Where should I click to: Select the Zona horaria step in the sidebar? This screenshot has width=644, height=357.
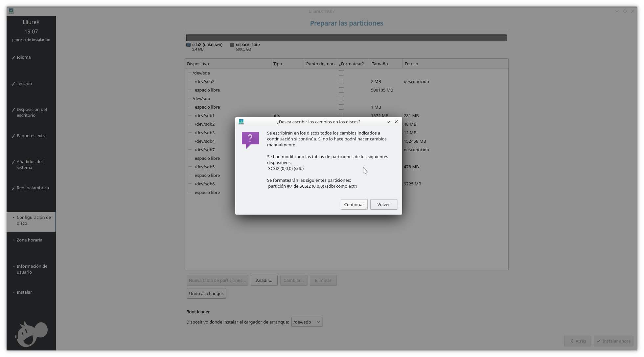pos(30,240)
